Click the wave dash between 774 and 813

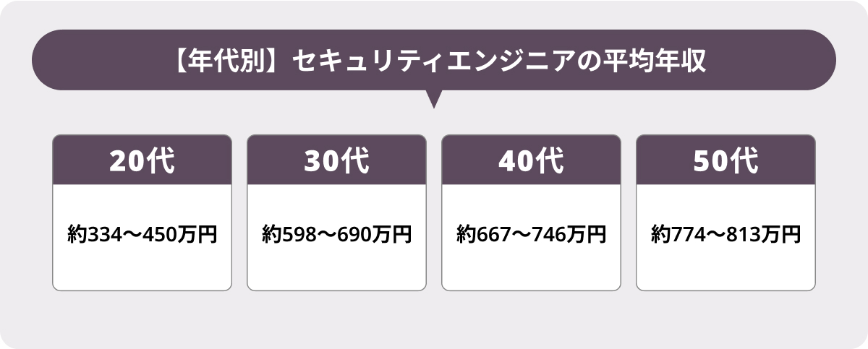[x=713, y=235]
